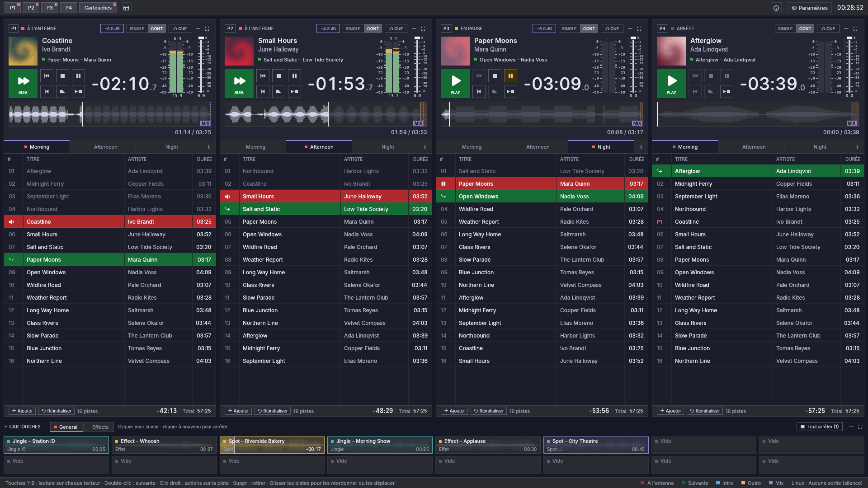Select Glass Rivers row in P3 playlist

point(542,247)
